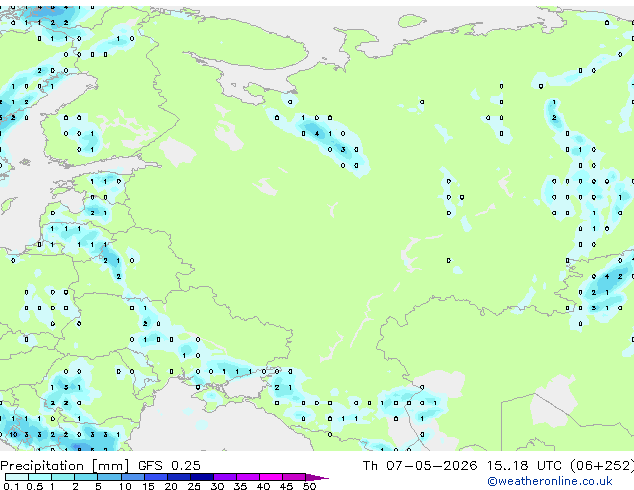Select the 10–15 mm legend color swatch
Image resolution: width=634 pixels, height=490 pixels.
pos(132,477)
